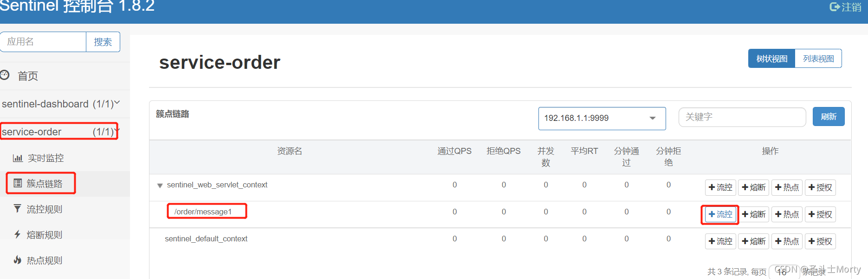Image resolution: width=868 pixels, height=279 pixels.
Task: Open 流控规则 filter icon
Action: pyautogui.click(x=17, y=209)
